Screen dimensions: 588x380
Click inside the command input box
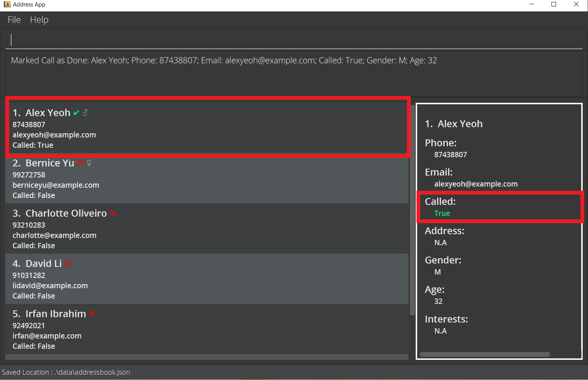[x=293, y=40]
